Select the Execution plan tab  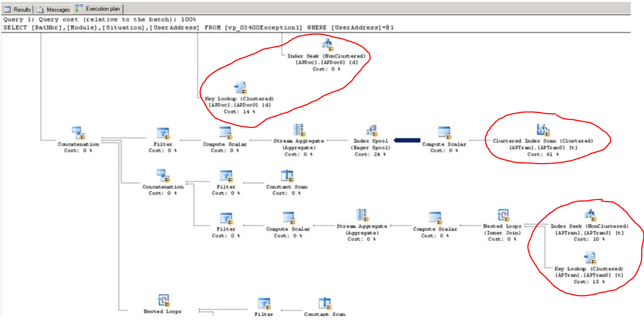(x=98, y=9)
